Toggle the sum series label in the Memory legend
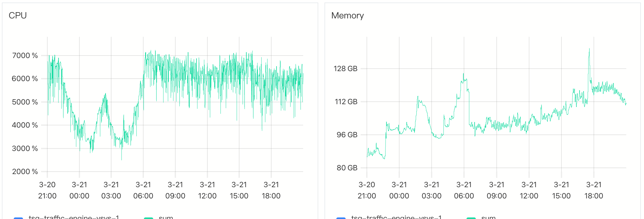Screen dimensions: 644x219 (x=488, y=217)
